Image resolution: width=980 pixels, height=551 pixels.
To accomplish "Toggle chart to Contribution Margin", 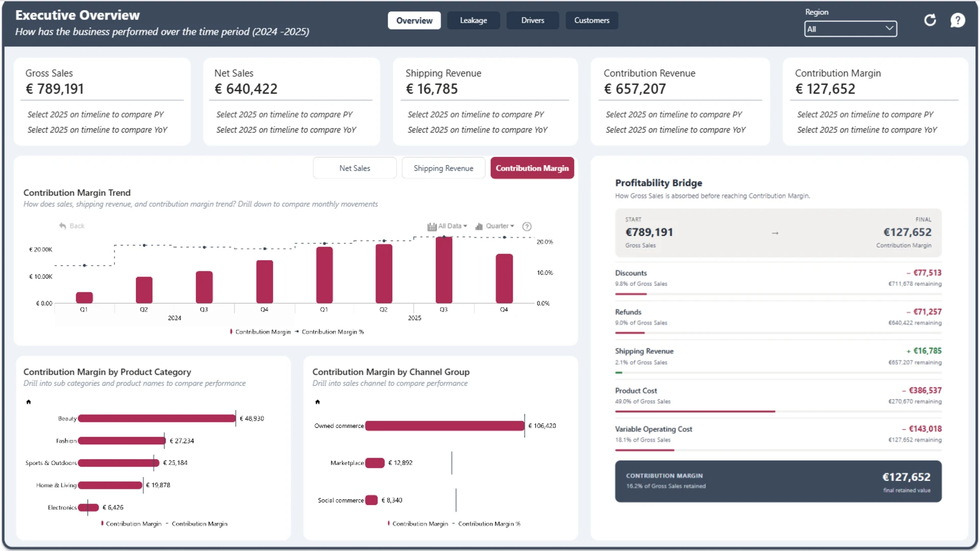I will click(x=532, y=168).
